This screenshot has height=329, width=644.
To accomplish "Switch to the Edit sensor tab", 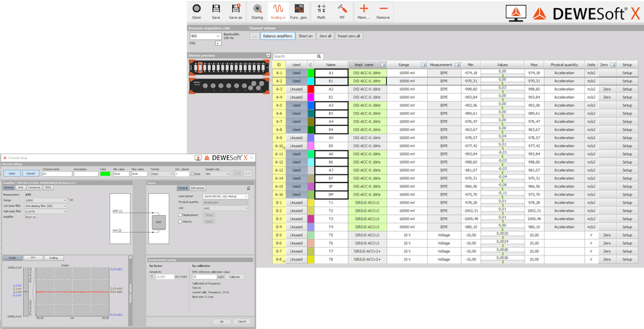I will (197, 187).
